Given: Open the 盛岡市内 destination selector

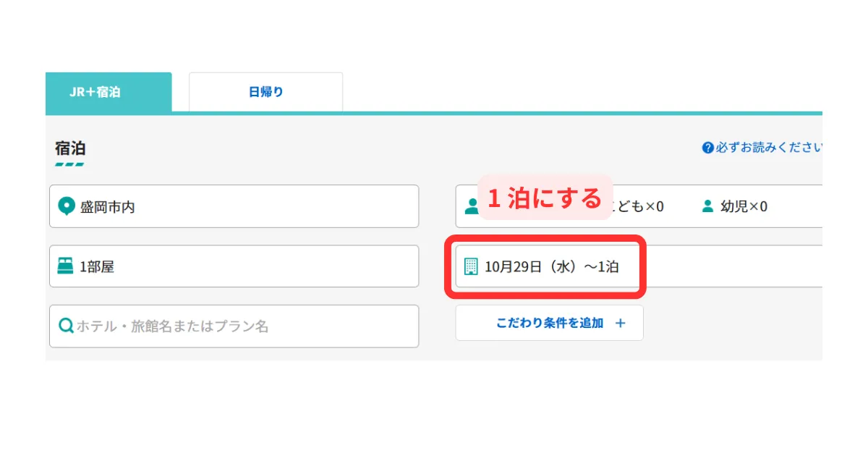Looking at the screenshot, I should [234, 206].
